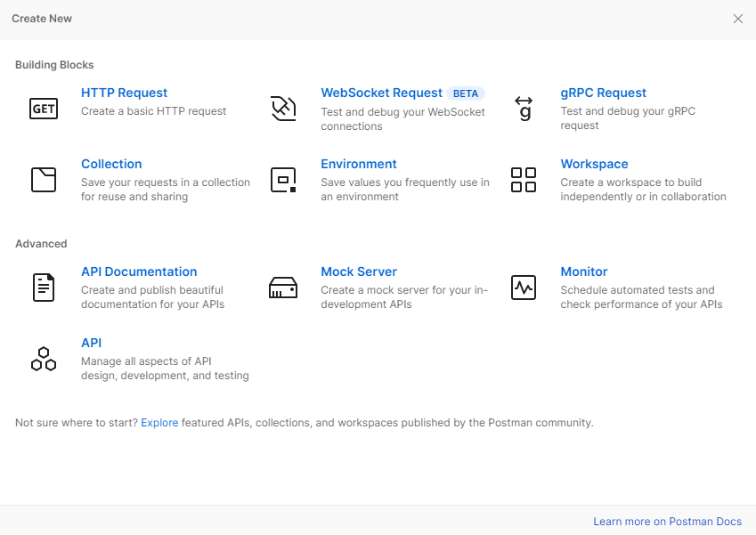The width and height of the screenshot is (756, 535).
Task: Close the Create New dialog
Action: pos(737,19)
